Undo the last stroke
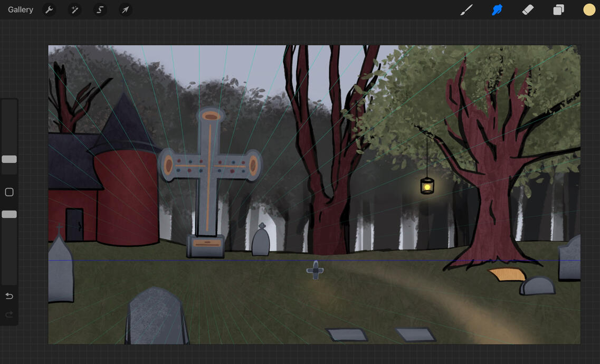Image resolution: width=600 pixels, height=364 pixels. pos(9,296)
